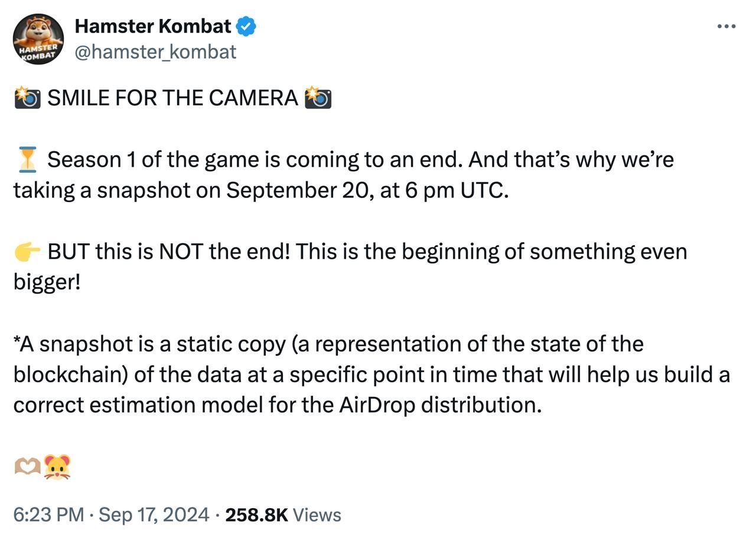This screenshot has height=543, width=756.
Task: Open the Hamster Kombat profile avatar
Action: tap(38, 39)
